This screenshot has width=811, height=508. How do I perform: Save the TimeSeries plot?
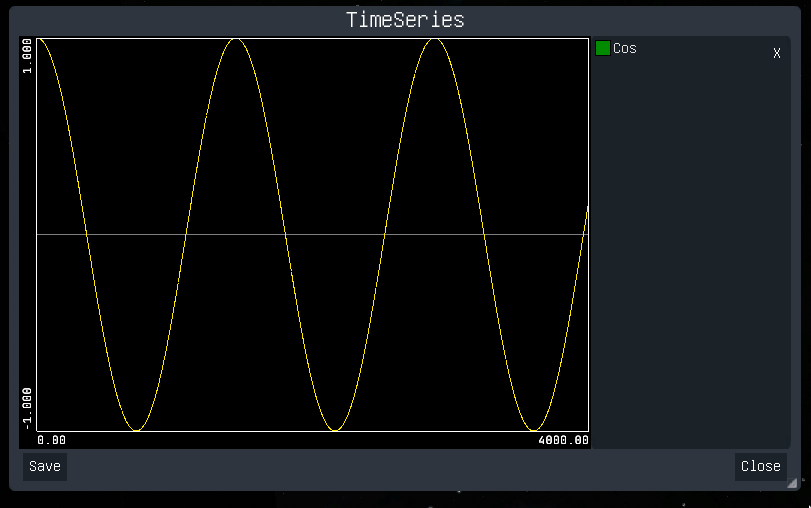pyautogui.click(x=45, y=467)
